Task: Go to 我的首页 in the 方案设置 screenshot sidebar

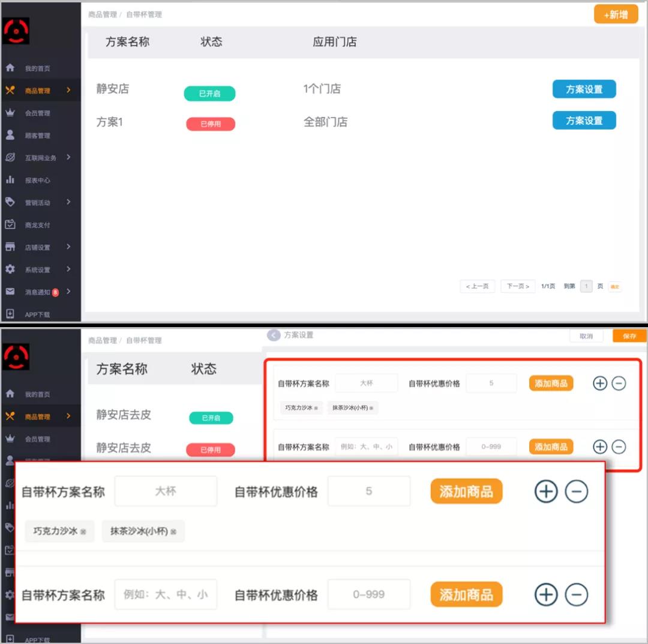Action: (x=37, y=394)
